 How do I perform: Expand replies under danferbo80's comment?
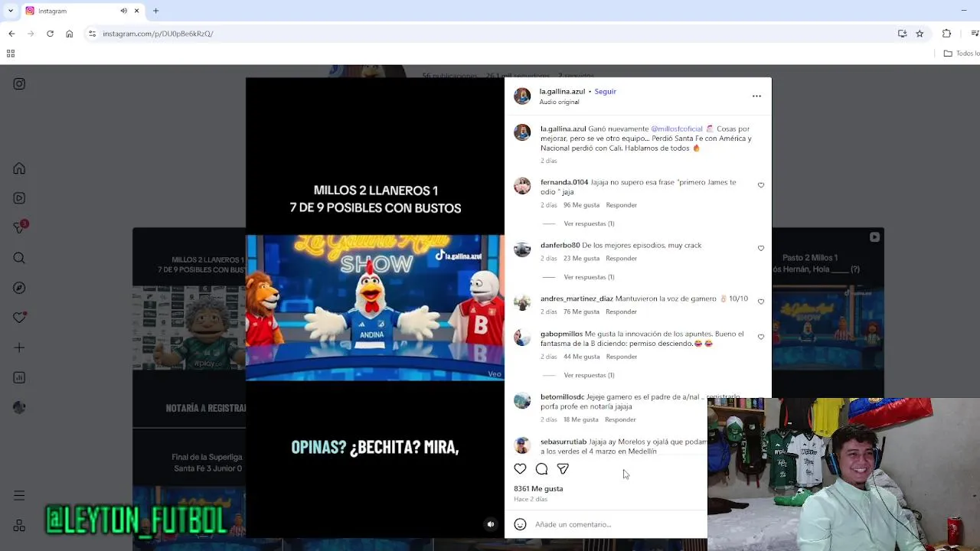589,277
